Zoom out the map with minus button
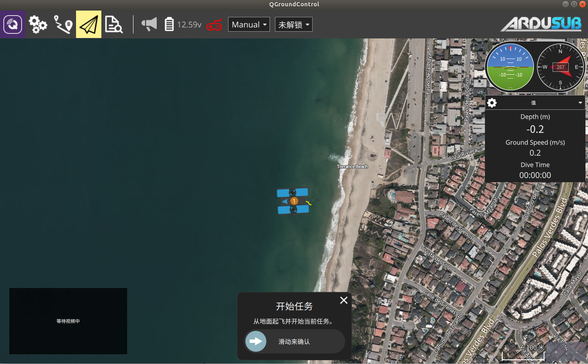Screen dimensions: 588x364 (x=575, y=352)
